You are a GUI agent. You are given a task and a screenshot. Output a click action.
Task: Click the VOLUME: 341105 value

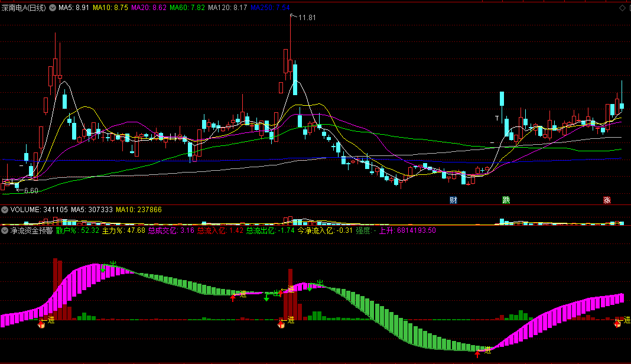click(39, 210)
